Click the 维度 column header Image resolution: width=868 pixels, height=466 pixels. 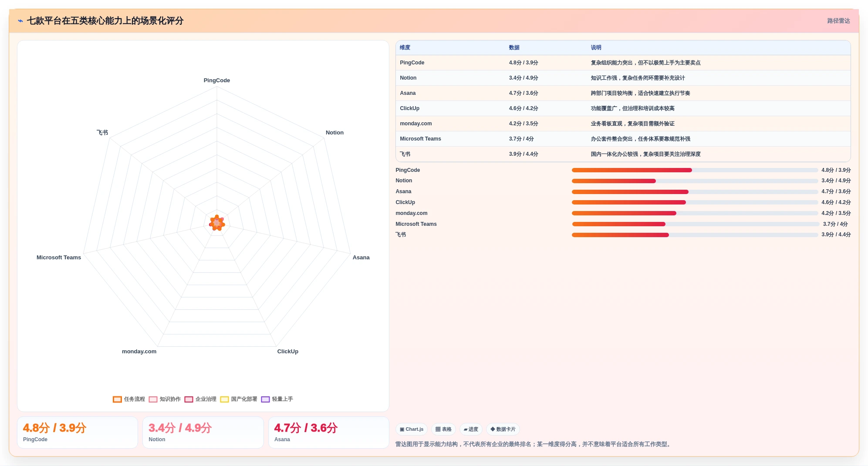click(x=405, y=48)
